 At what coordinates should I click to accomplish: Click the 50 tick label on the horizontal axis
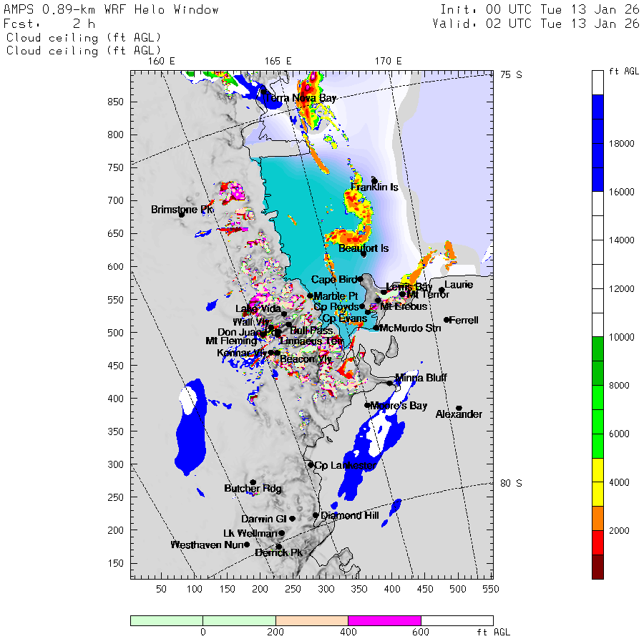(x=161, y=590)
